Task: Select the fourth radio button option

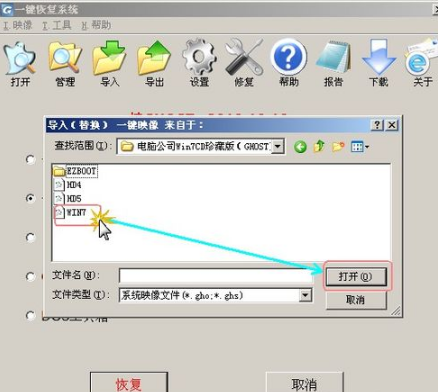Action: coord(30,276)
